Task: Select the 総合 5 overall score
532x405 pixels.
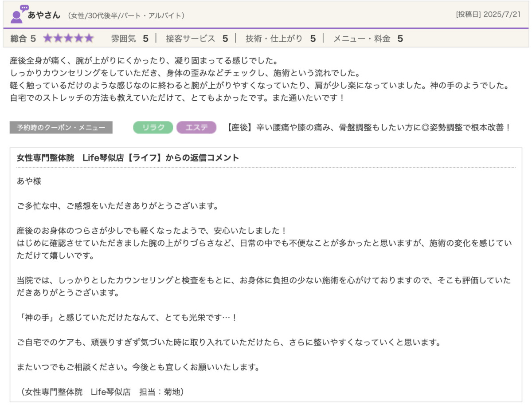Action: pyautogui.click(x=23, y=39)
